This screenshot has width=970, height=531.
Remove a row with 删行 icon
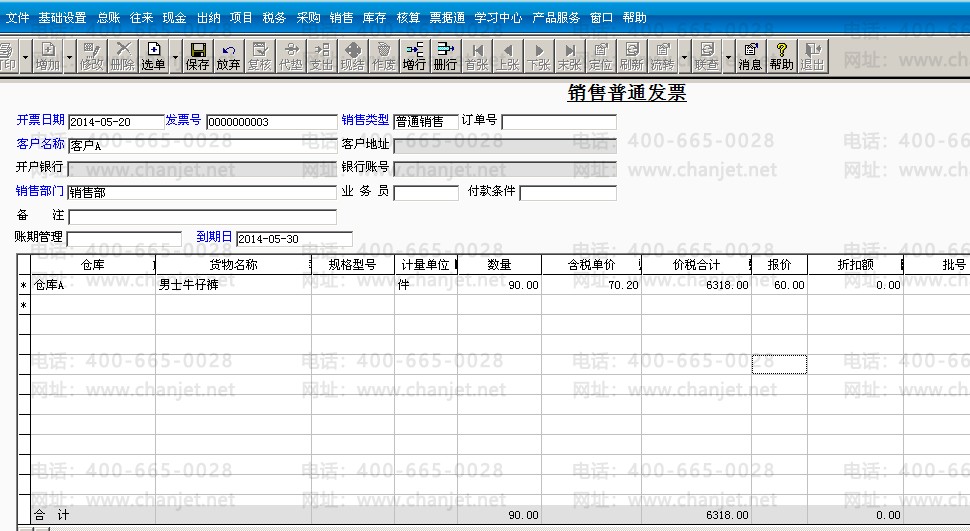pos(445,56)
